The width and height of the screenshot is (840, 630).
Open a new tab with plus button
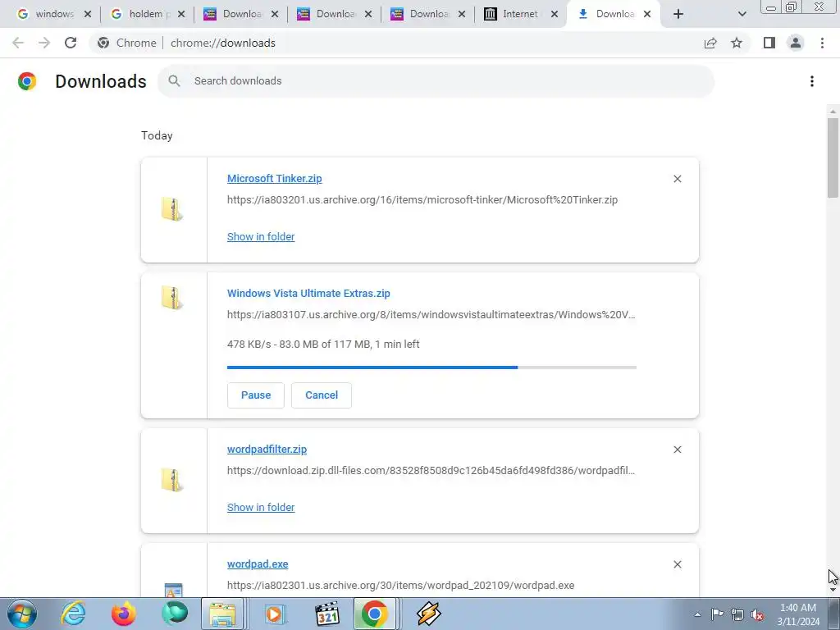tap(678, 14)
